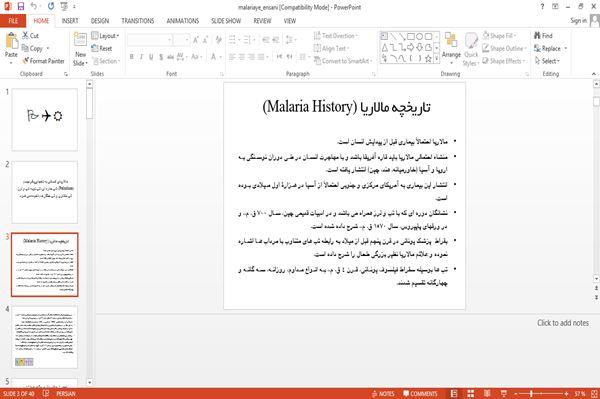Click the PERSIAN language indicator
The width and height of the screenshot is (600, 399).
click(65, 394)
